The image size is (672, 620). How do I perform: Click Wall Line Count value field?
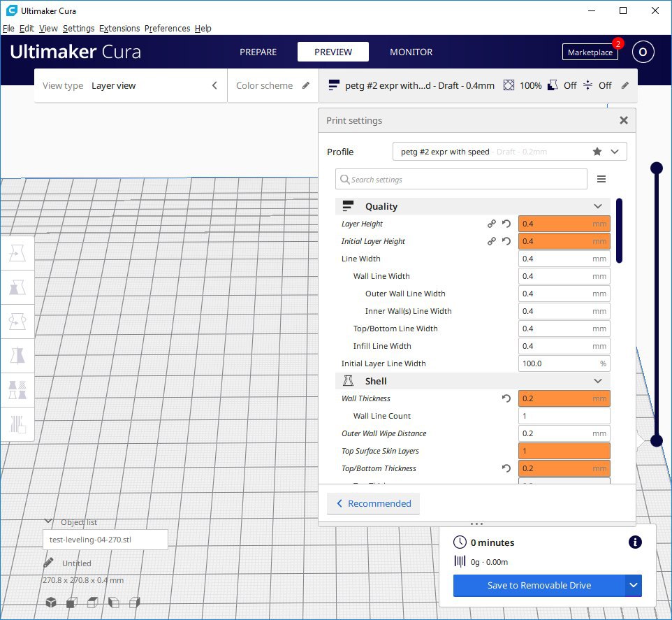point(564,416)
